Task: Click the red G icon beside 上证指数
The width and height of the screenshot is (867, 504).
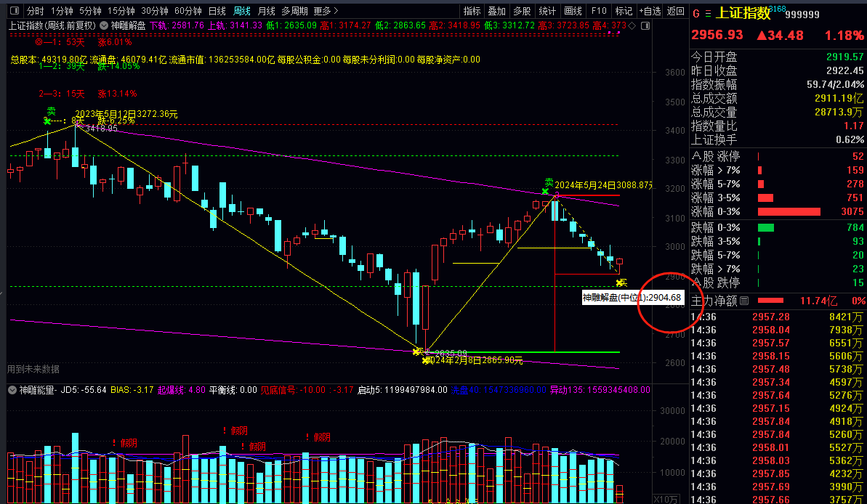Action: 695,13
